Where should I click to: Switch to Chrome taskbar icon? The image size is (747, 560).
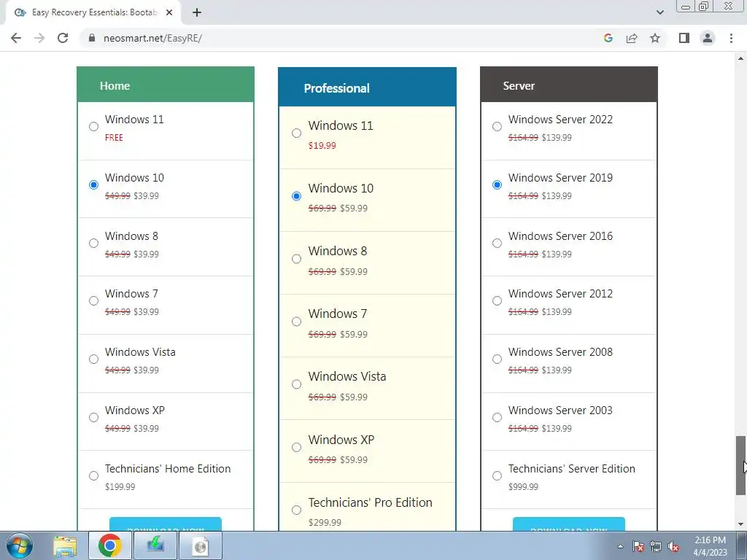tap(110, 545)
